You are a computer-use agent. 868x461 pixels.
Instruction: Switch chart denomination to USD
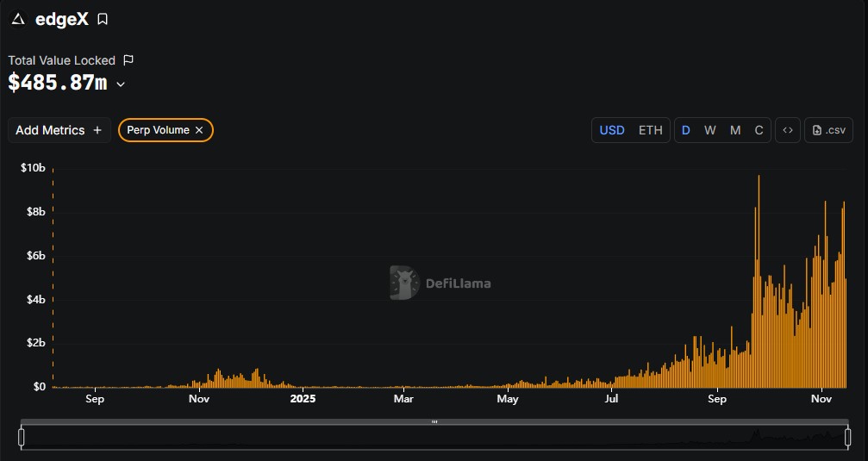(612, 130)
